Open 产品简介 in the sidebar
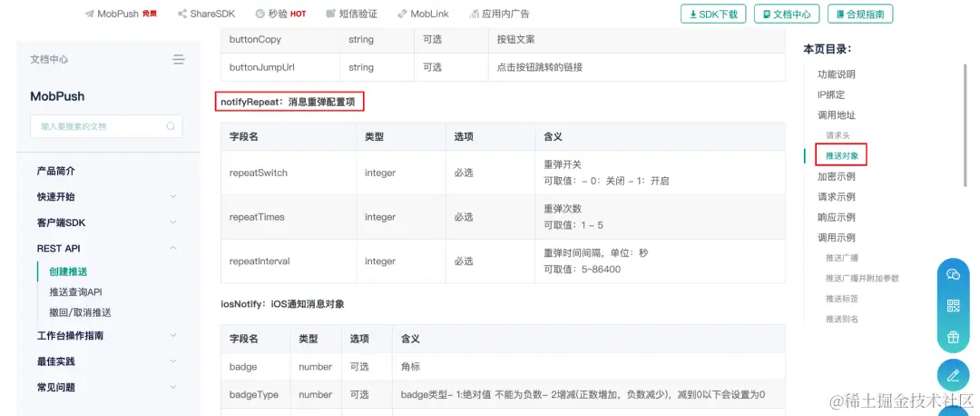This screenshot has width=980, height=416. 55,171
